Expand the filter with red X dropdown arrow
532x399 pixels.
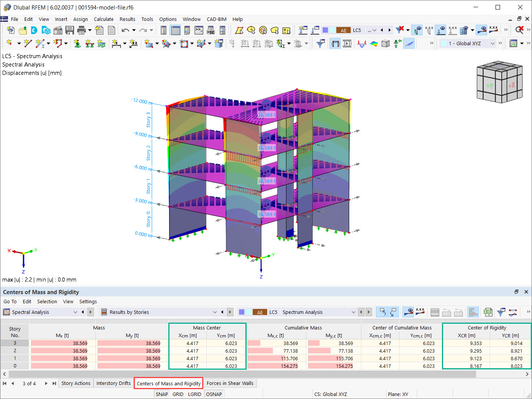click(408, 30)
